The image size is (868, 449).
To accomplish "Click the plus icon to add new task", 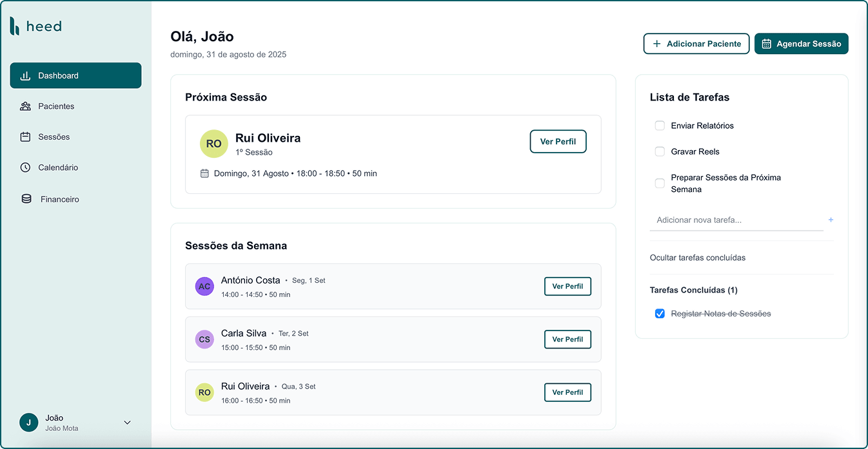I will pyautogui.click(x=831, y=220).
